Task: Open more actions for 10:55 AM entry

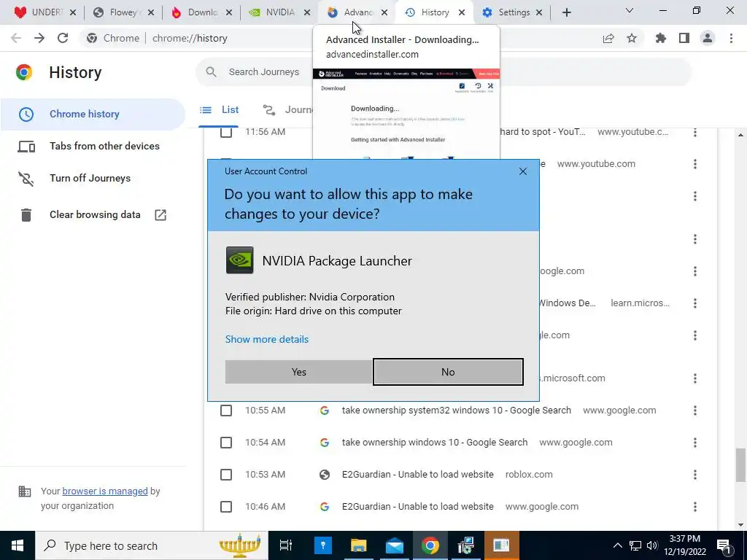Action: tap(695, 411)
